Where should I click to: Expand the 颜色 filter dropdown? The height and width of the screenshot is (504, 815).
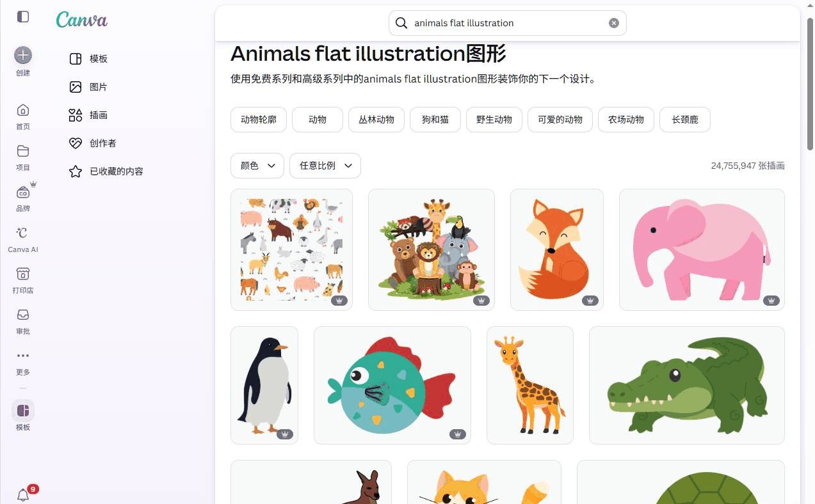257,166
